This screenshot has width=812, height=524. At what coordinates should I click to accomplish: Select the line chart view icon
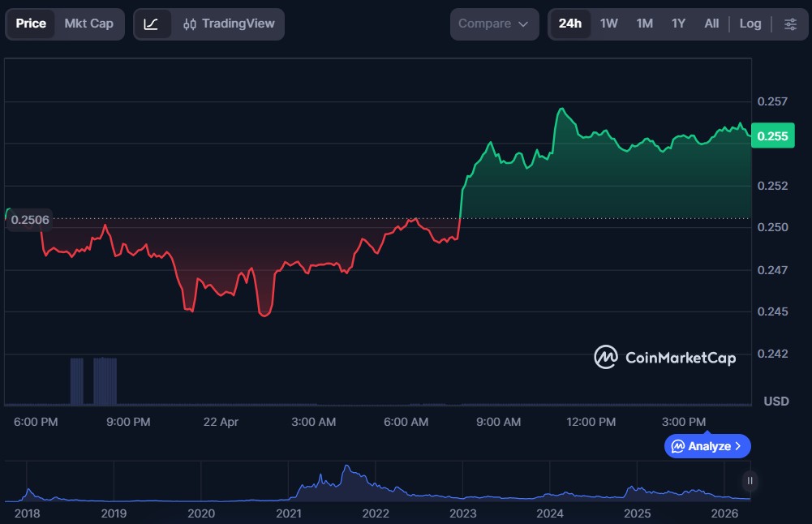(x=152, y=24)
